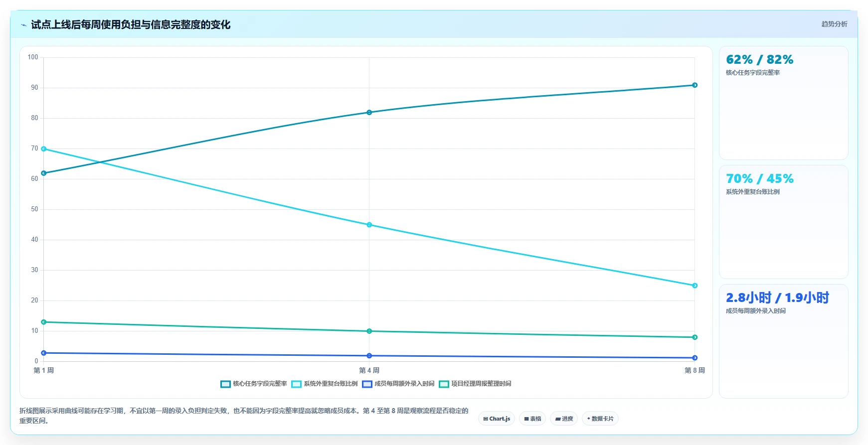Image resolution: width=868 pixels, height=445 pixels.
Task: Click the 第 1 周 x-axis label
Action: pos(44,370)
